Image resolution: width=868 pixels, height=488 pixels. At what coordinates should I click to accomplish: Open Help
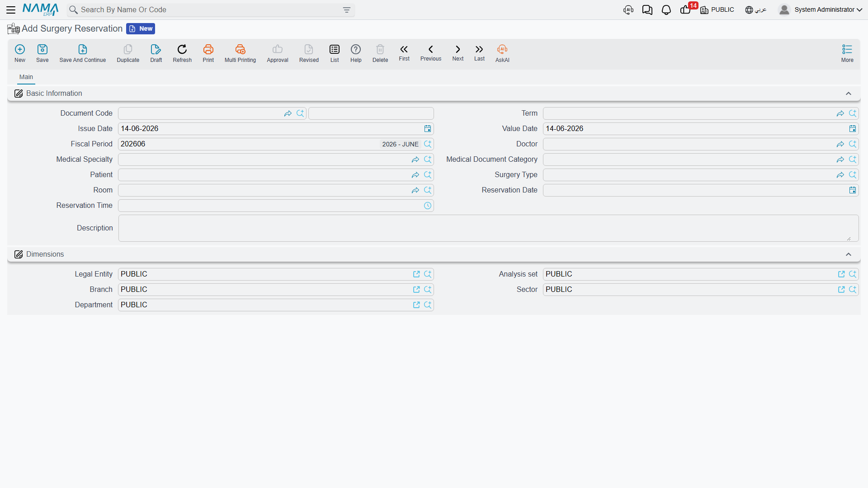[x=356, y=53]
